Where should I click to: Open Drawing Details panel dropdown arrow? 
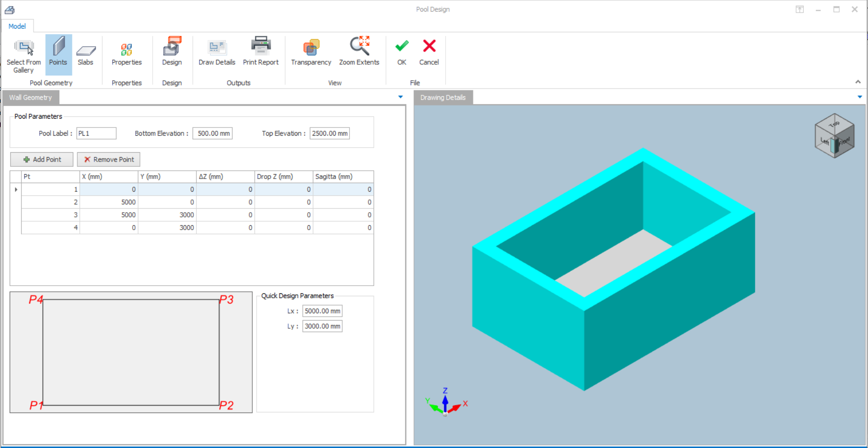[x=860, y=97]
